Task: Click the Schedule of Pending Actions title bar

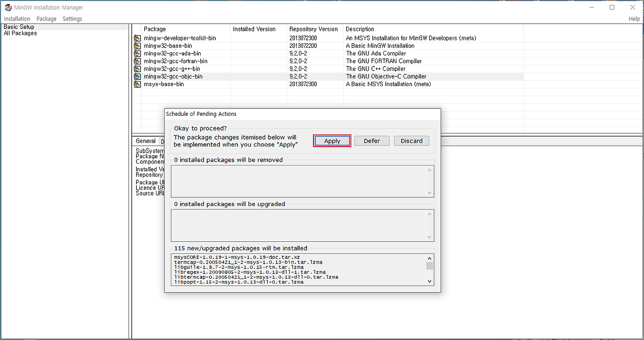Action: 302,114
